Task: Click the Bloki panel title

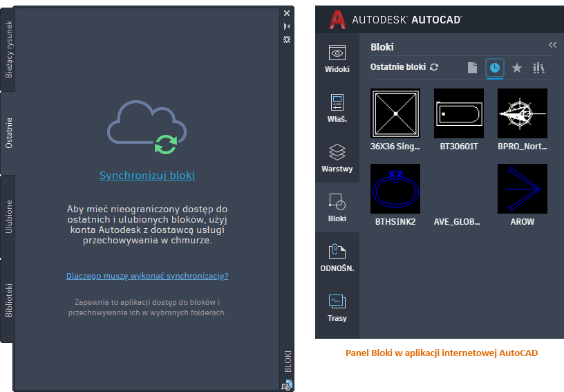Action: pos(382,47)
